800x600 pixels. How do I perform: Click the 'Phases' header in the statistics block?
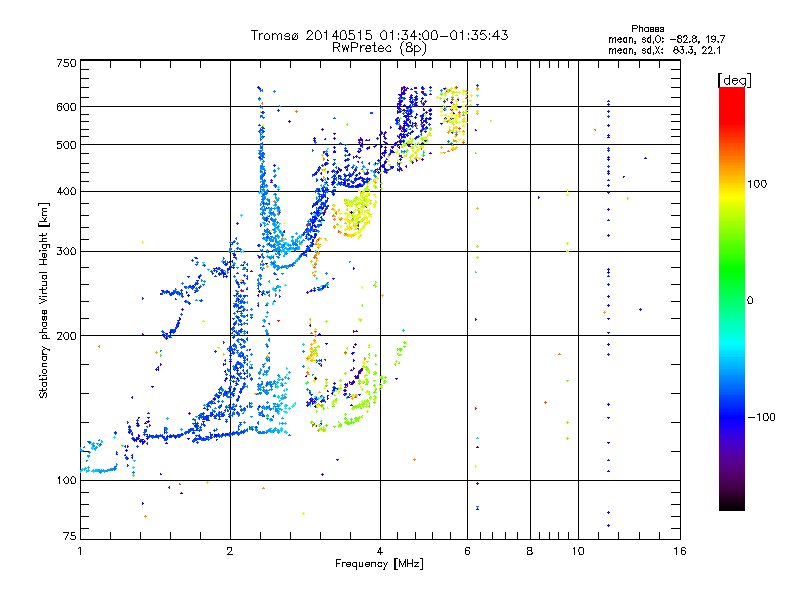pos(647,29)
